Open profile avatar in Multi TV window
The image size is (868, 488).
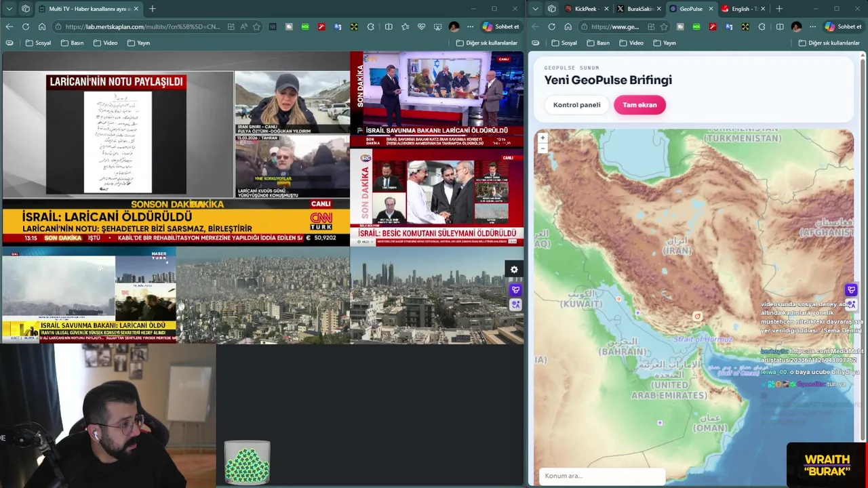pyautogui.click(x=454, y=26)
